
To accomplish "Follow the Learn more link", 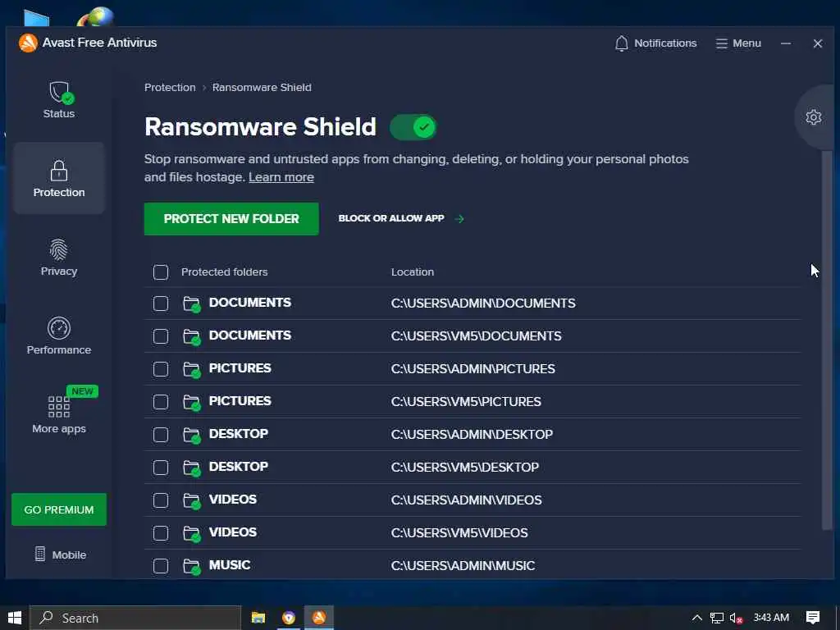I will (x=281, y=177).
